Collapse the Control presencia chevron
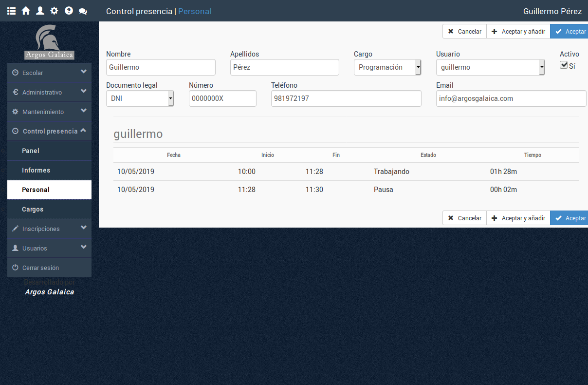The image size is (588, 385). [84, 131]
